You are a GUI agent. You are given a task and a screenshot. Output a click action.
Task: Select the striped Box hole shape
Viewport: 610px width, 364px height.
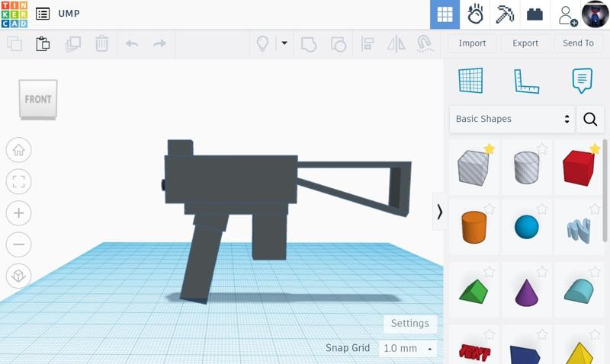[x=474, y=168]
